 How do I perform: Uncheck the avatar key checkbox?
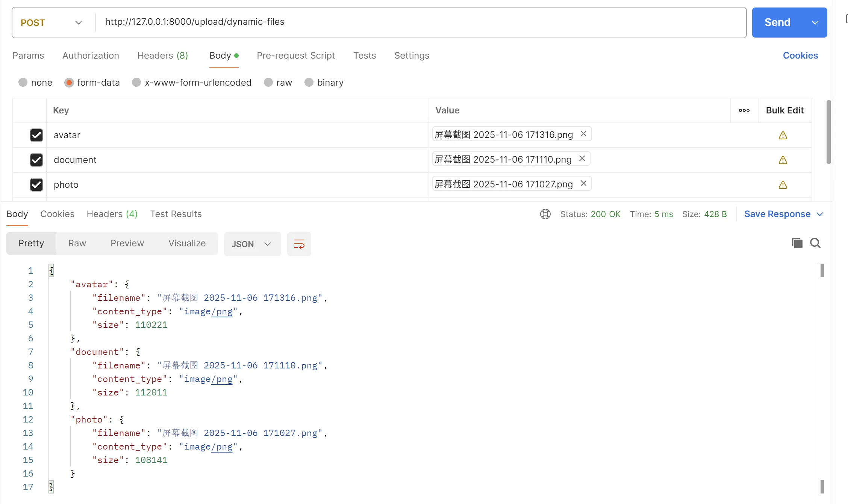(36, 135)
